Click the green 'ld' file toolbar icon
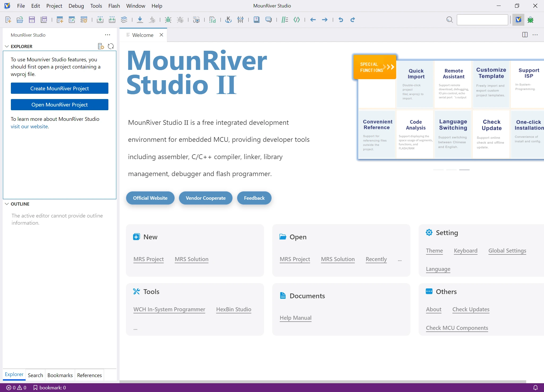Image resolution: width=544 pixels, height=392 pixels. (212, 20)
